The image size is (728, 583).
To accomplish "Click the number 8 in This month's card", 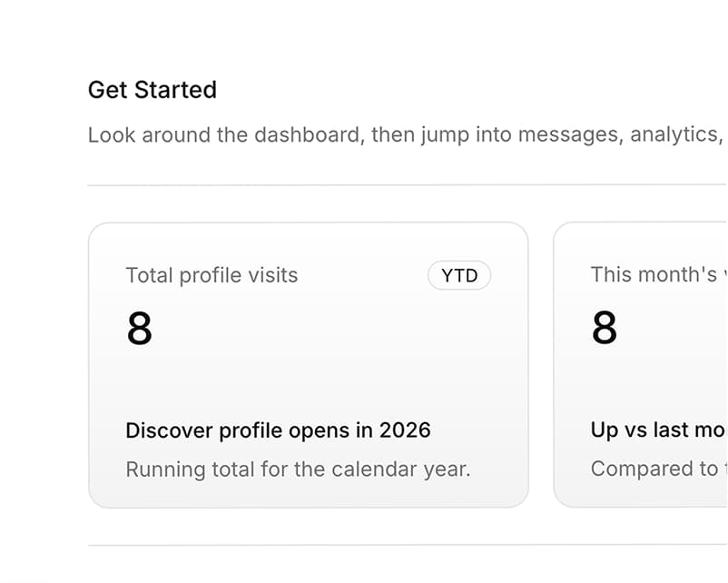I will 605,328.
